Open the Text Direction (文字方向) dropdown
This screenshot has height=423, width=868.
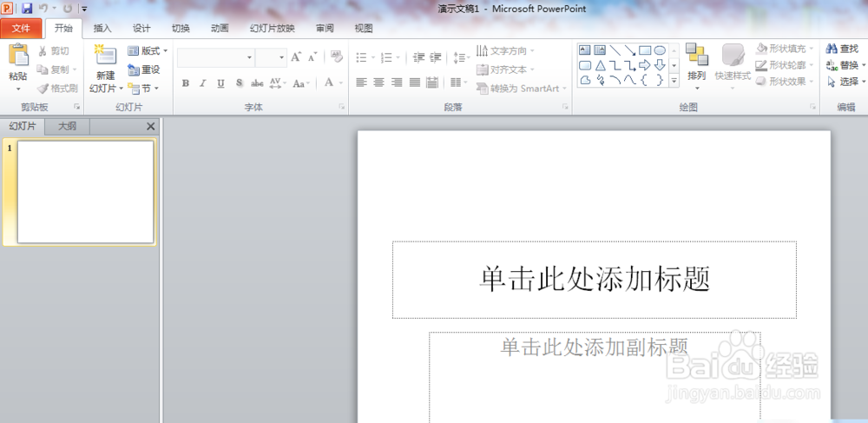point(505,51)
